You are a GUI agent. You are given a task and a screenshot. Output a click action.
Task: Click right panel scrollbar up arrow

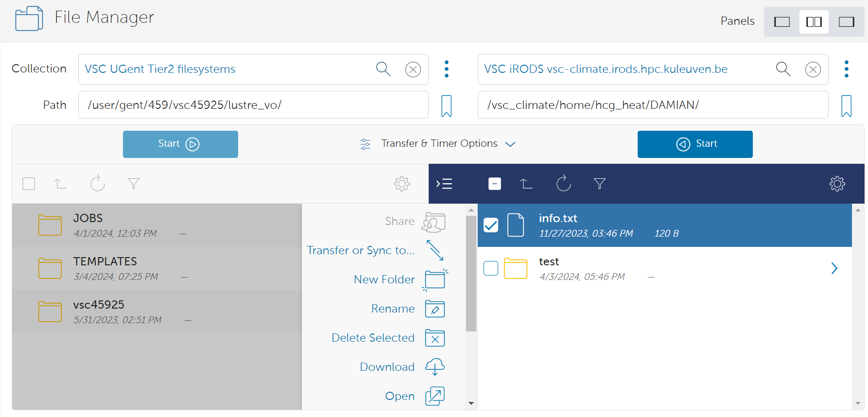(x=858, y=210)
